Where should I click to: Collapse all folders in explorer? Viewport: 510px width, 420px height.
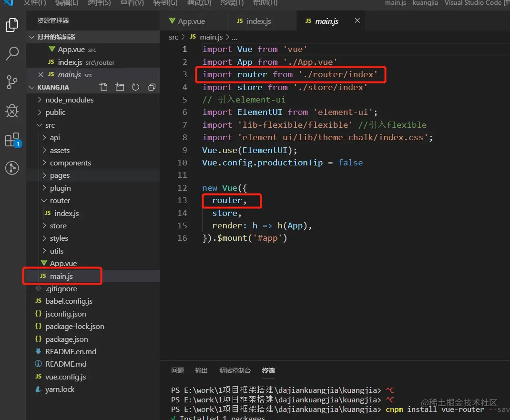click(152, 87)
